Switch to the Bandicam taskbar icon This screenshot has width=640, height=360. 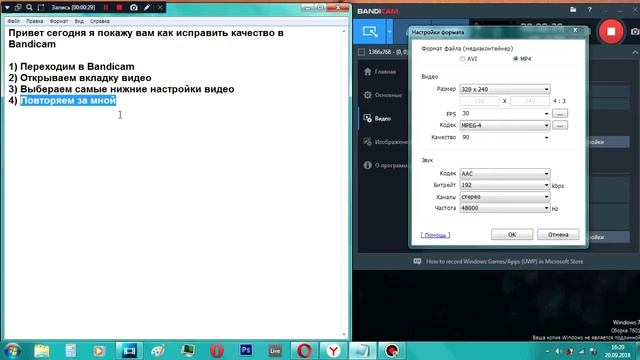(392, 351)
